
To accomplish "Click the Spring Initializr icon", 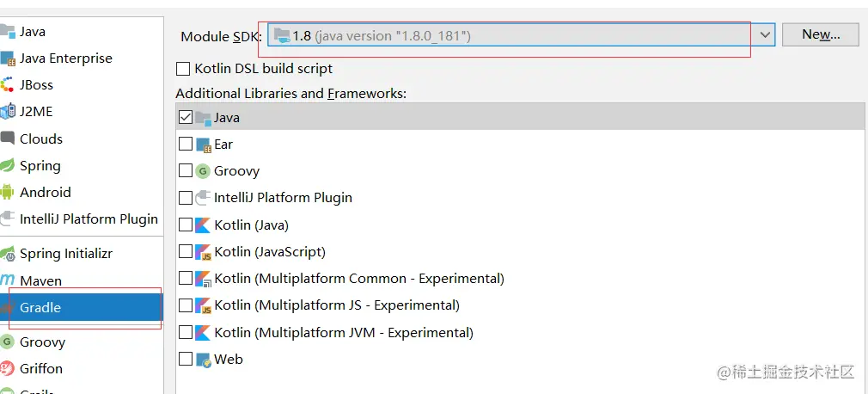I will (x=7, y=254).
